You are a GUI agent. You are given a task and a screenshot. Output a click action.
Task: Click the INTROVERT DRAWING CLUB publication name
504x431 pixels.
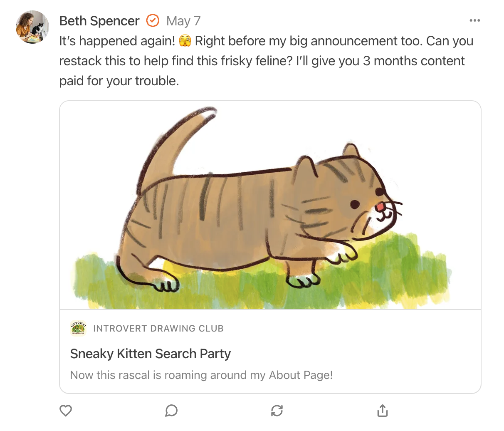pos(158,329)
